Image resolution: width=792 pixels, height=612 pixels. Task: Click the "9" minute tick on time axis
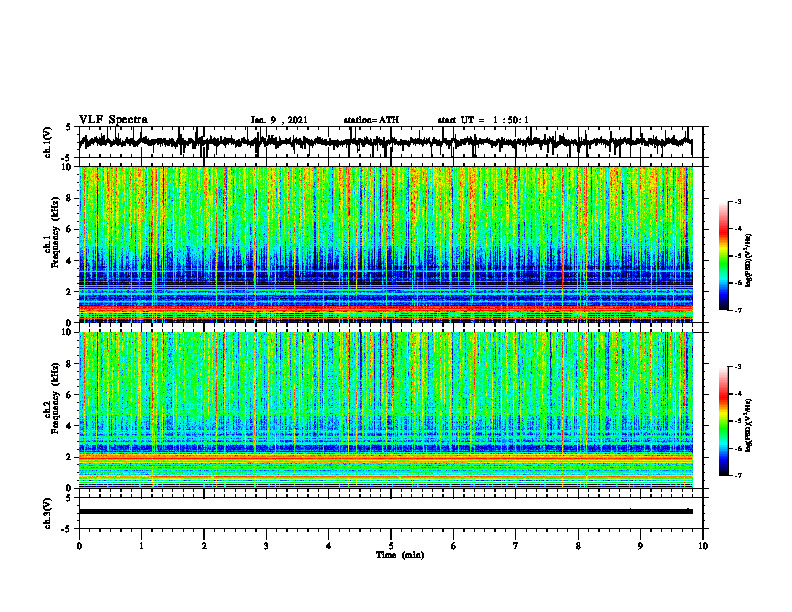[x=640, y=546]
